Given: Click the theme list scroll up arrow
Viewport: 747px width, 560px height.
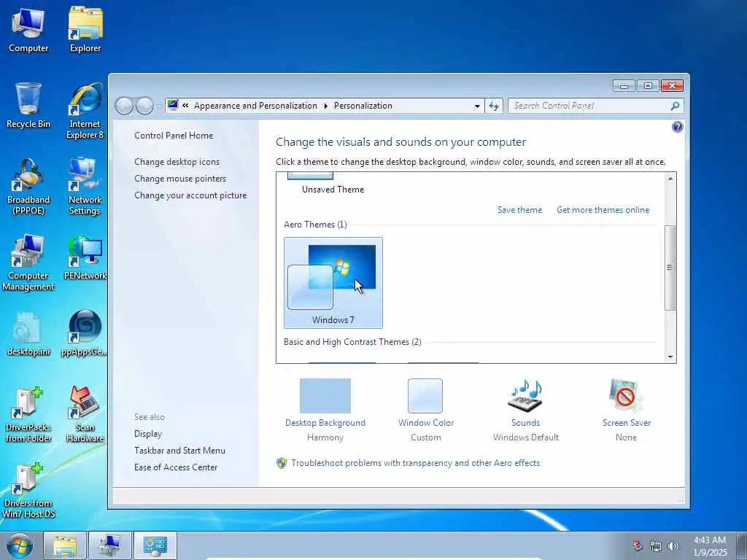Looking at the screenshot, I should coord(670,179).
